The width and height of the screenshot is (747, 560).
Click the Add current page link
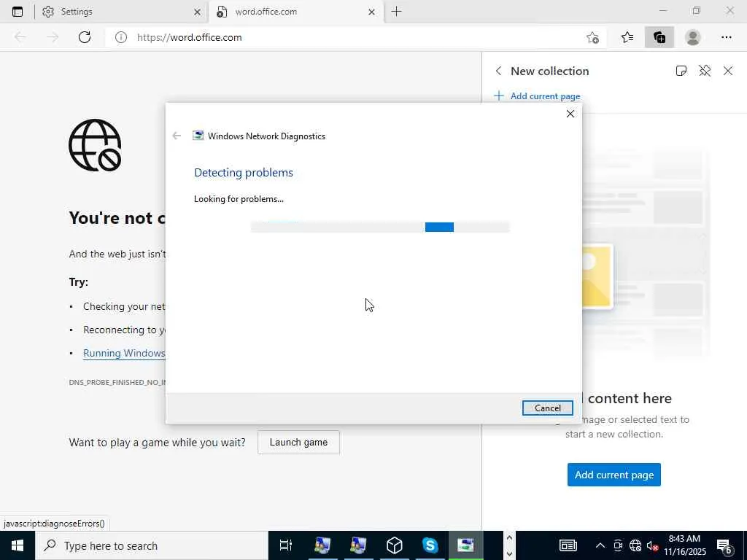538,96
